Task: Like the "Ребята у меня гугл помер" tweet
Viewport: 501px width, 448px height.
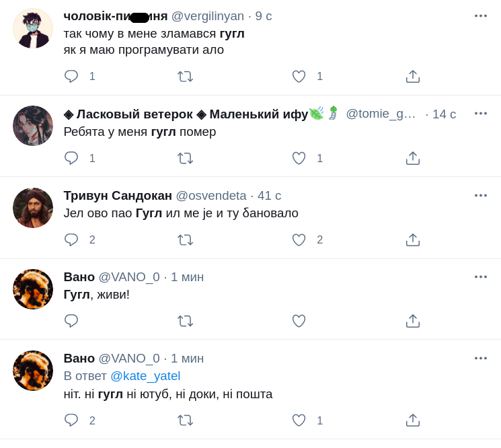Action: point(299,158)
